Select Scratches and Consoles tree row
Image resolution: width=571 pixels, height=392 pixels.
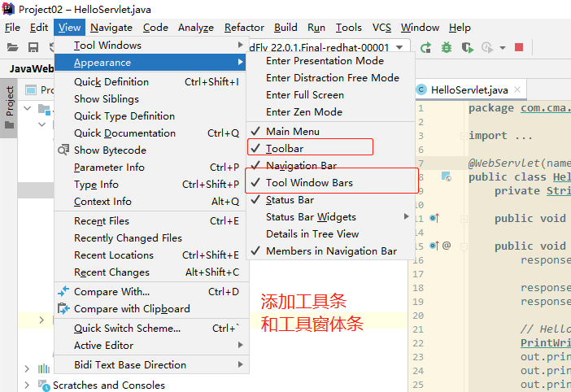pos(108,385)
